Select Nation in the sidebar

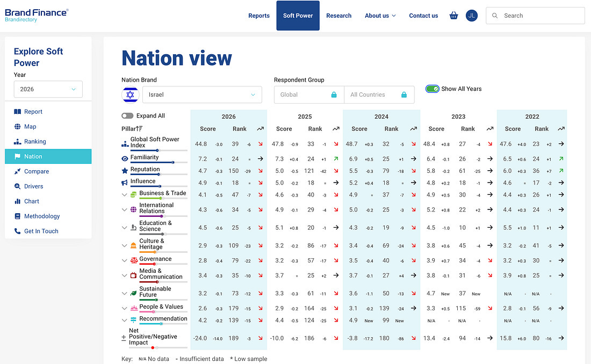[48, 156]
